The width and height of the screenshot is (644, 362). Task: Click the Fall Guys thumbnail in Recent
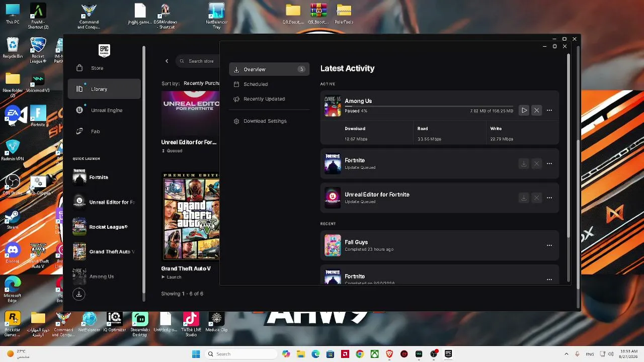click(x=333, y=245)
